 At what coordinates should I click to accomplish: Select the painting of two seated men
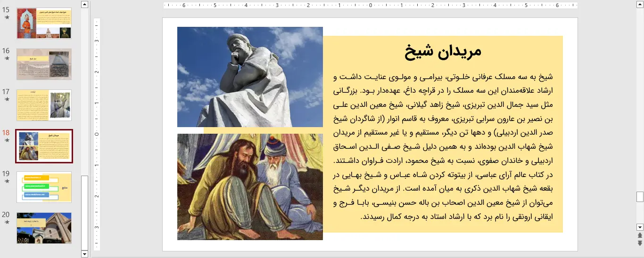click(x=250, y=186)
